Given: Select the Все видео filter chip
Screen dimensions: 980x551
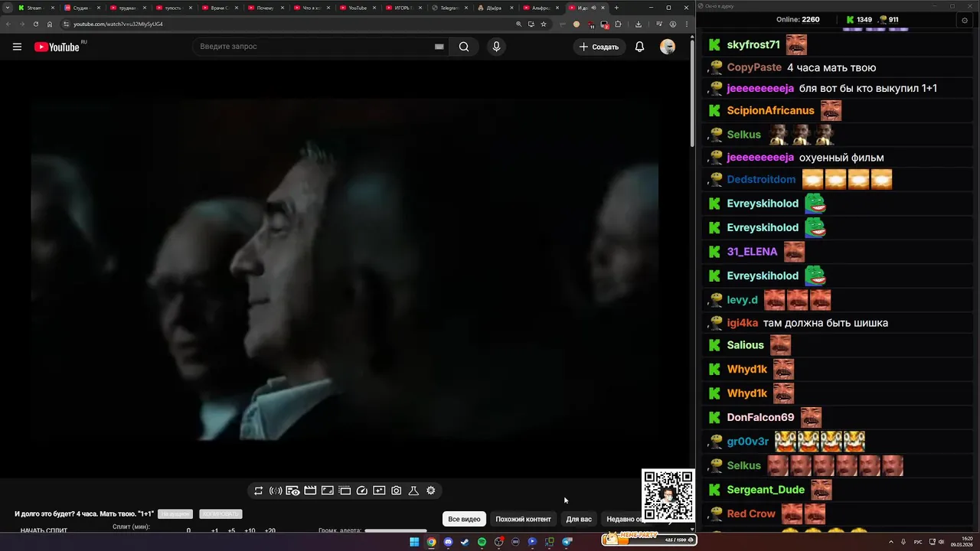Looking at the screenshot, I should [464, 519].
